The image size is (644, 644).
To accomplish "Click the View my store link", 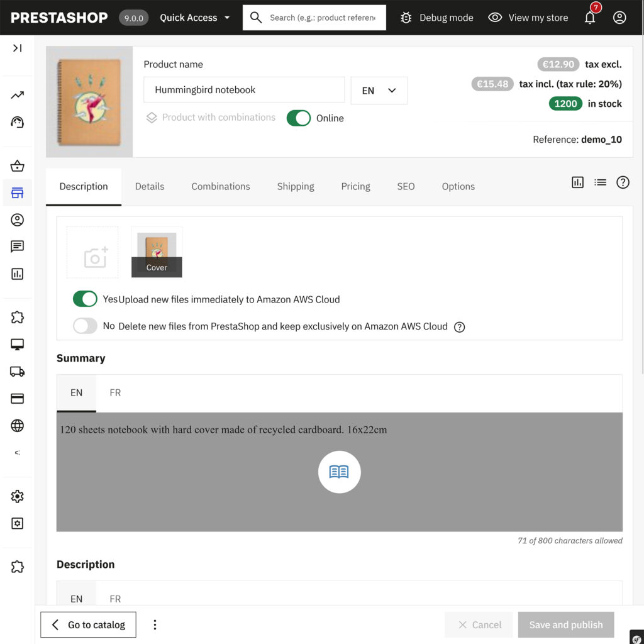I will tap(528, 18).
